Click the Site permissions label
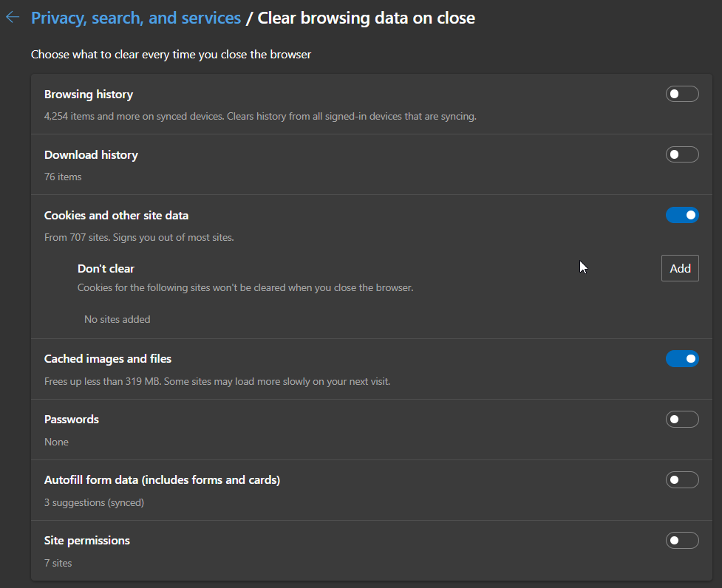This screenshot has width=722, height=588. tap(87, 541)
